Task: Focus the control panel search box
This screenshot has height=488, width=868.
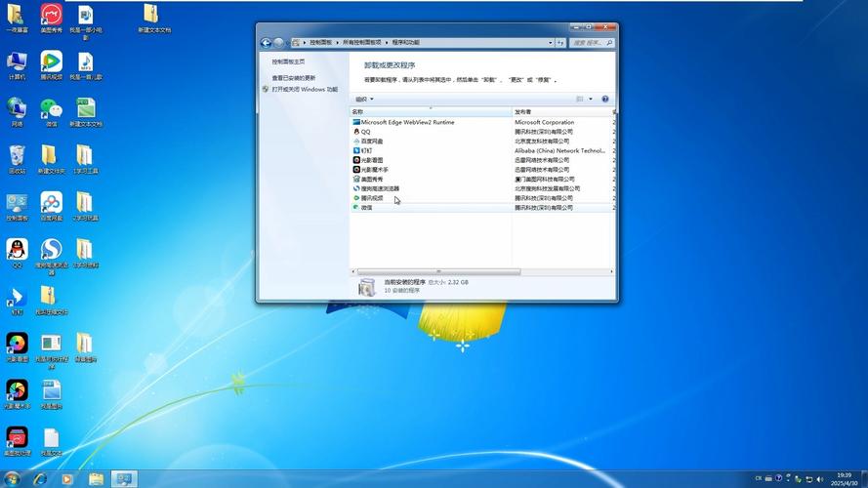Action: (587, 43)
